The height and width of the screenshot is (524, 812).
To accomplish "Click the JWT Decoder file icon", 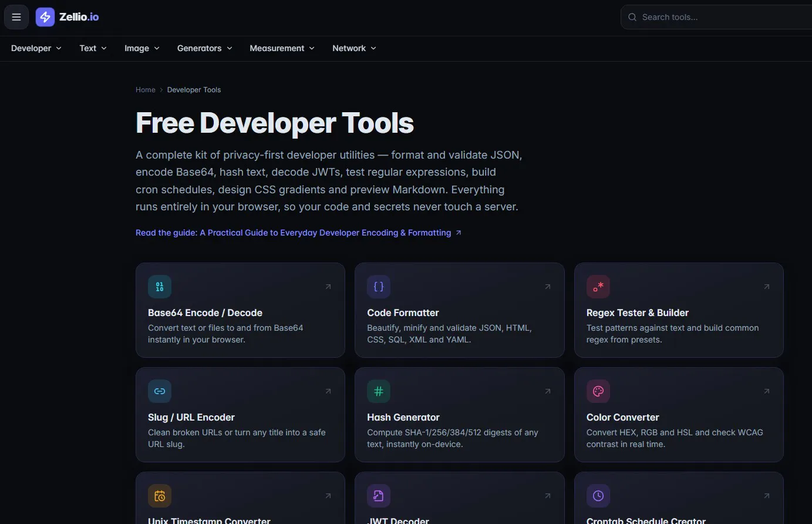I will pos(379,496).
